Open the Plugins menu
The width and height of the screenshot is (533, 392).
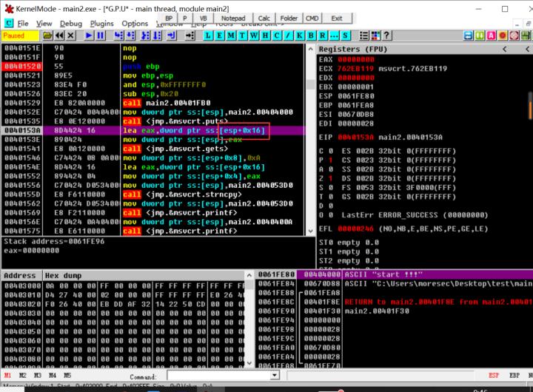(x=102, y=23)
